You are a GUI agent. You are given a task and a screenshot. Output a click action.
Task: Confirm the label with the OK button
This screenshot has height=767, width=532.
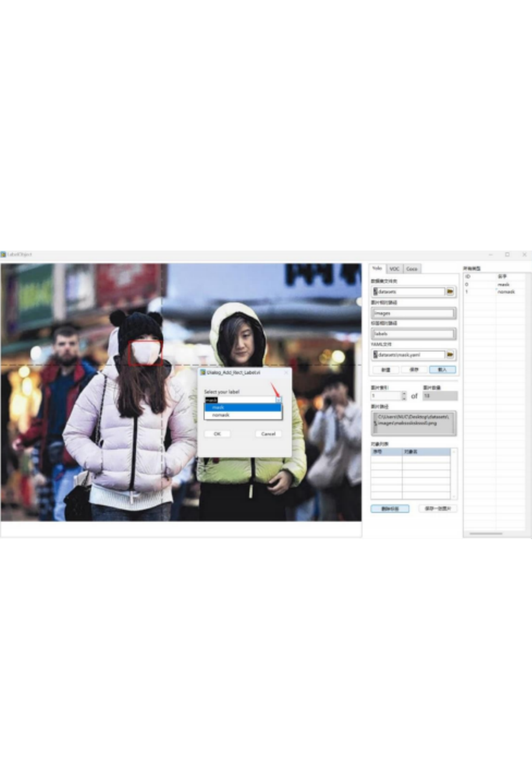coord(217,434)
